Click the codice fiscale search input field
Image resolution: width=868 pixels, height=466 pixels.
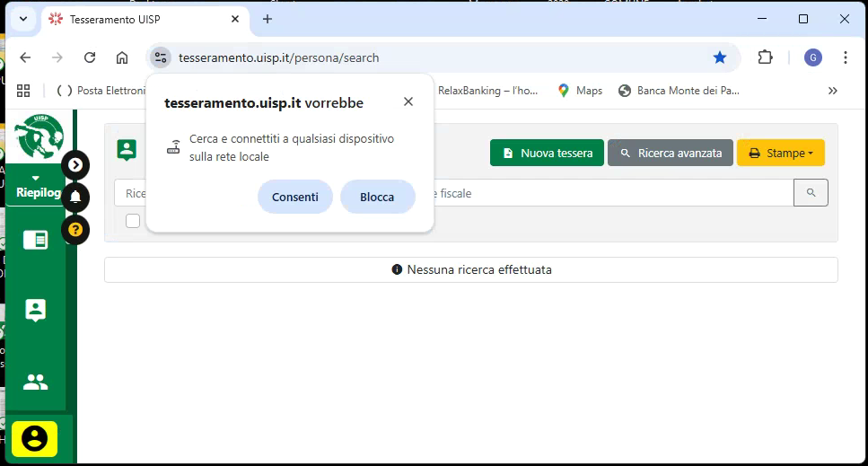click(610, 193)
